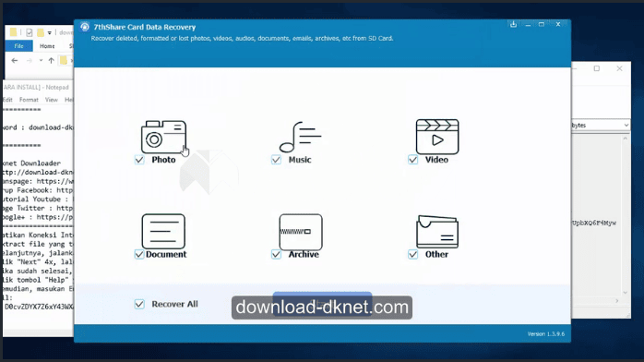Open the View menu in Notepad
This screenshot has width=644, height=362.
[52, 100]
